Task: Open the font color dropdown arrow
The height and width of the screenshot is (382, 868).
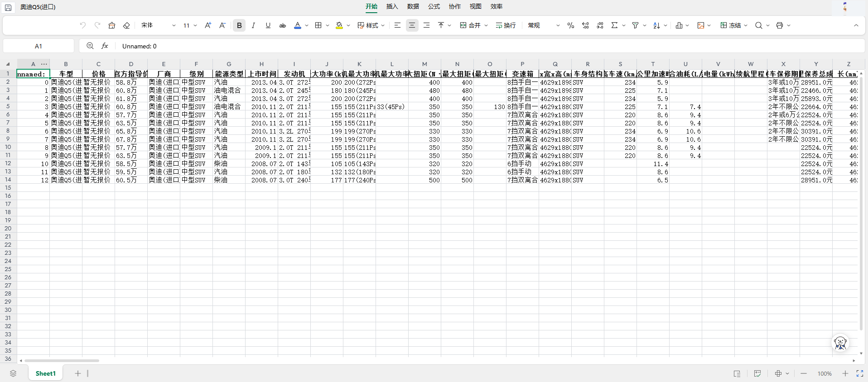Action: 307,25
